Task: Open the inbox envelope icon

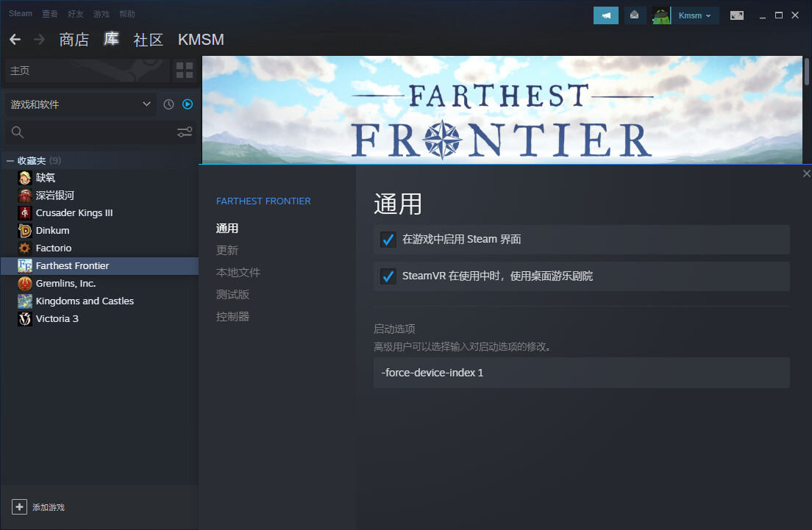Action: (634, 15)
